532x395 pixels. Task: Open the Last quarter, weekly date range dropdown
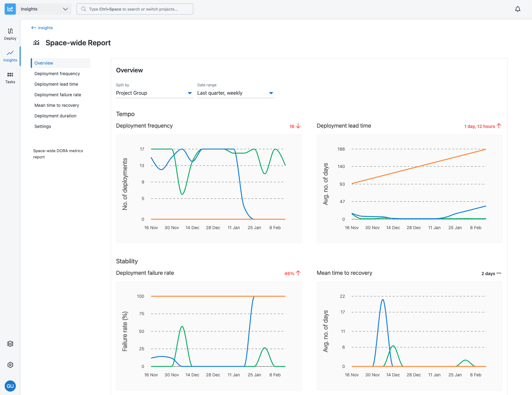[235, 93]
